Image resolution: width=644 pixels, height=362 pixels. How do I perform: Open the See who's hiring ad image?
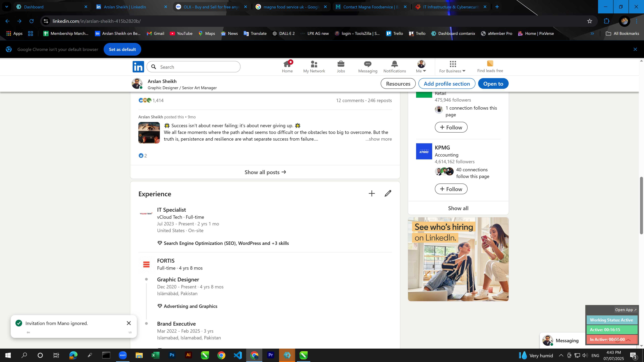(x=458, y=259)
